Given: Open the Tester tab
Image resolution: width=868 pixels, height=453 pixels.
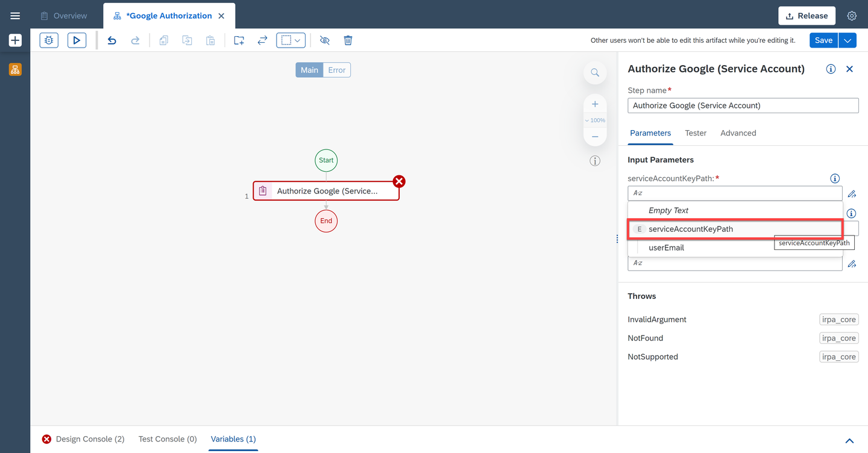Looking at the screenshot, I should [696, 133].
